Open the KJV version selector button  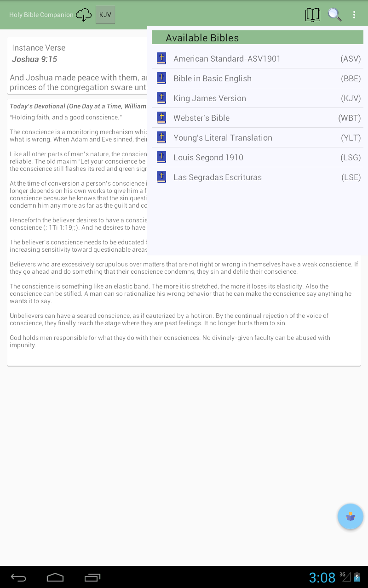pyautogui.click(x=105, y=15)
